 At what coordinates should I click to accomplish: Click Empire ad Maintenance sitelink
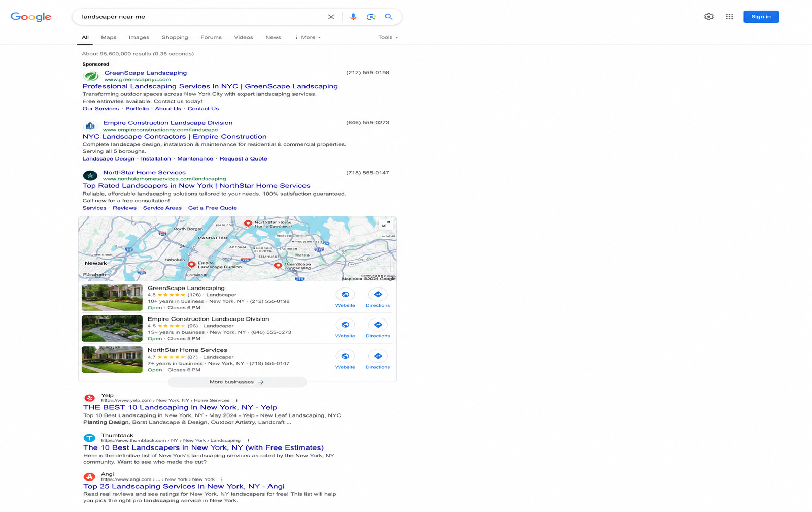[x=195, y=159]
